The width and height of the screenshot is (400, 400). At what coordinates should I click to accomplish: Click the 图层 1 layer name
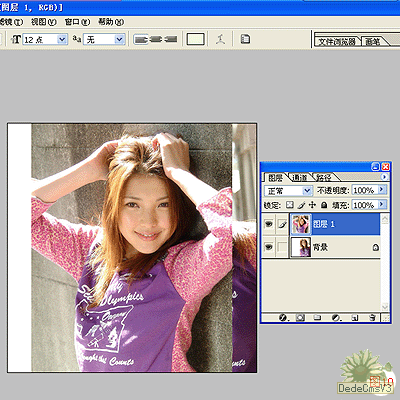coord(324,224)
